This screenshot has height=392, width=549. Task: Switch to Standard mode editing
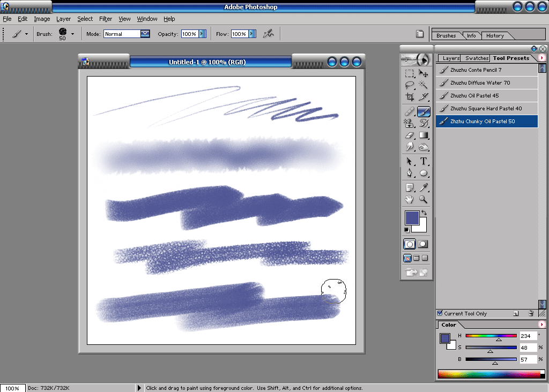(x=409, y=244)
